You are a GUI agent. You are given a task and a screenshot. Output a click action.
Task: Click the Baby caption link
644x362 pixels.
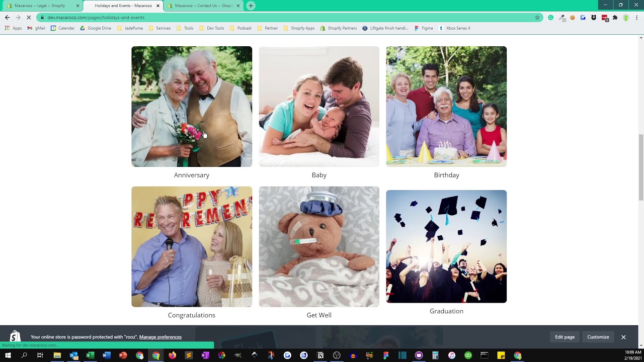click(319, 175)
